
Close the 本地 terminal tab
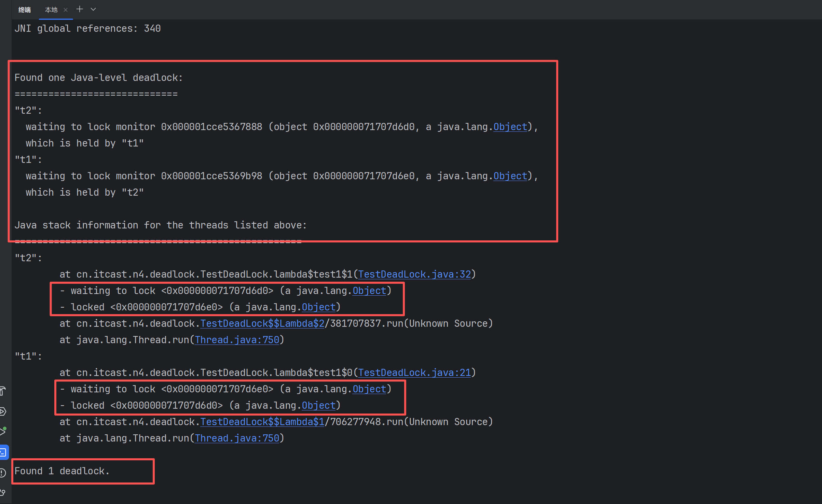pyautogui.click(x=66, y=10)
